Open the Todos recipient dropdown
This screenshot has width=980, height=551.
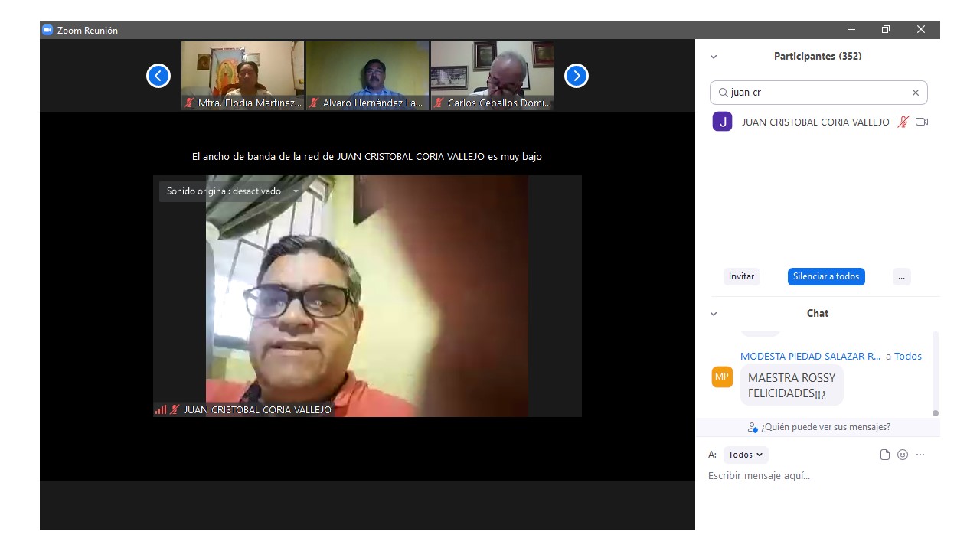pos(746,455)
